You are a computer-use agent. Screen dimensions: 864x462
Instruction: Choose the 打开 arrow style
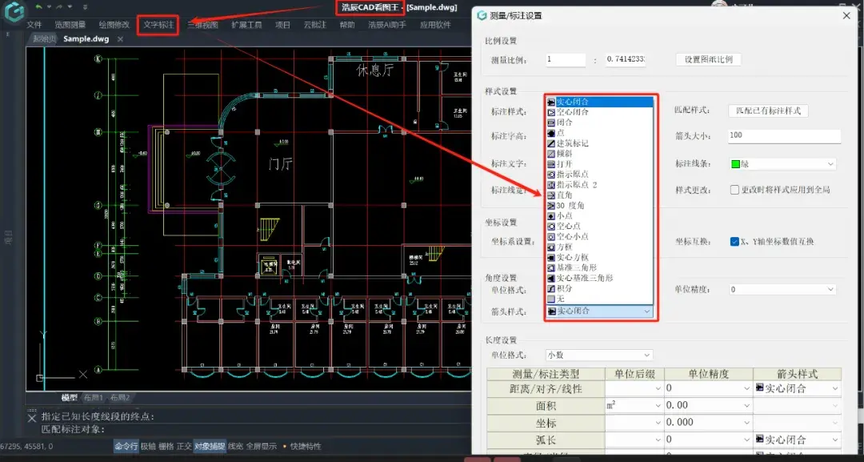[600, 164]
